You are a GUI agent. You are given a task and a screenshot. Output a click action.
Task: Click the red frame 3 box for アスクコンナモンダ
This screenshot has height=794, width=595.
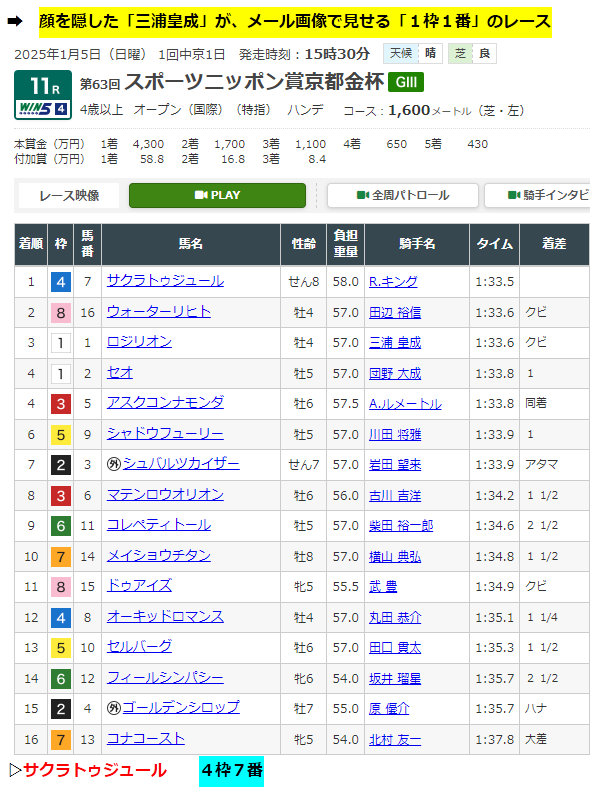pyautogui.click(x=61, y=404)
